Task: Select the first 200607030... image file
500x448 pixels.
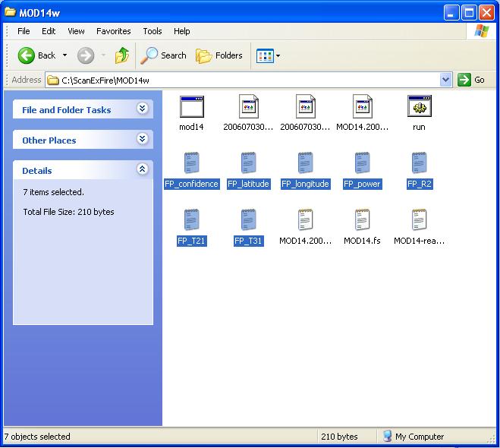Action: point(248,106)
